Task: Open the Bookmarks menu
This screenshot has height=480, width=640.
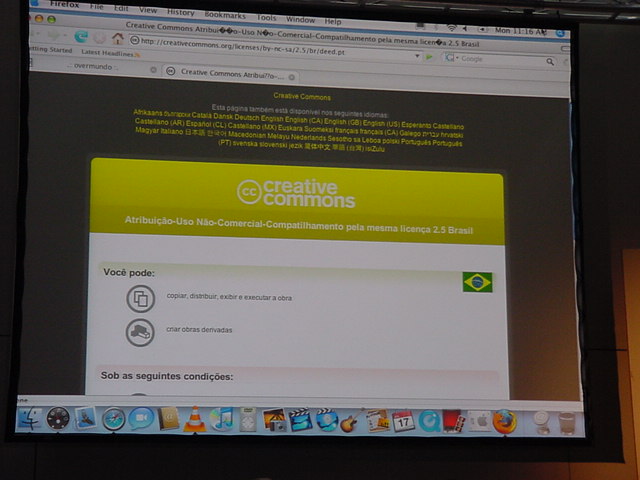Action: [x=225, y=15]
